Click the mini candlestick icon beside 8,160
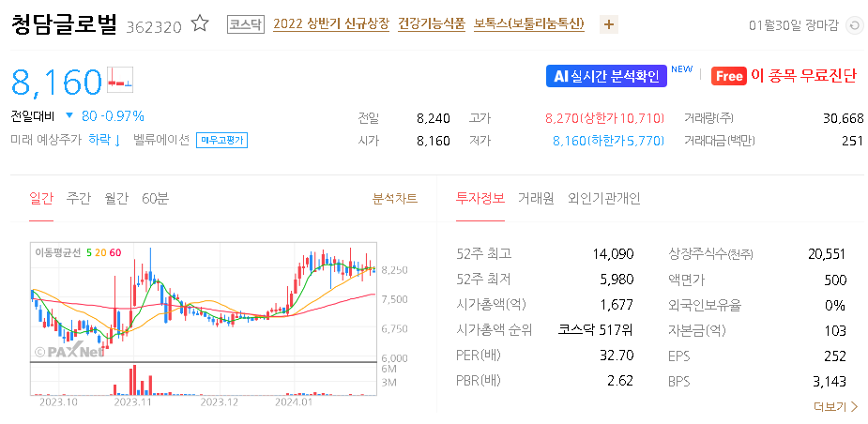The width and height of the screenshot is (868, 424). pos(120,80)
